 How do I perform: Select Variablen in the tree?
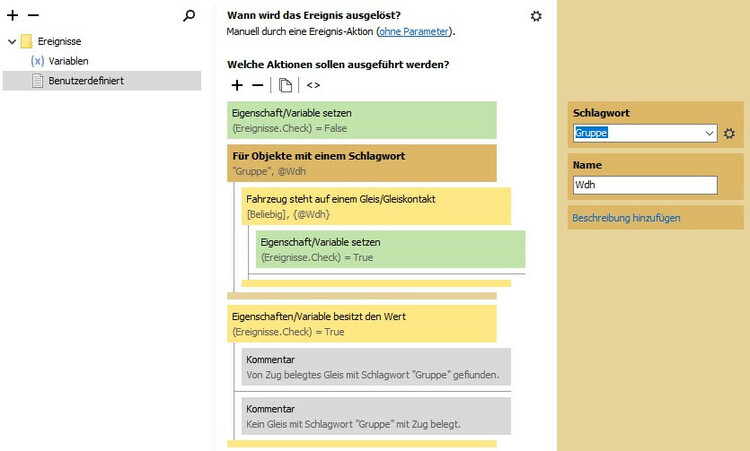click(x=68, y=61)
